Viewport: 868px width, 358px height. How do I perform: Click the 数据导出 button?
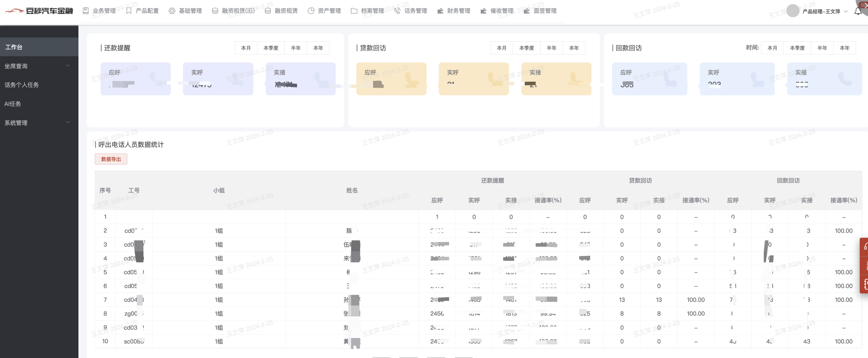(111, 159)
